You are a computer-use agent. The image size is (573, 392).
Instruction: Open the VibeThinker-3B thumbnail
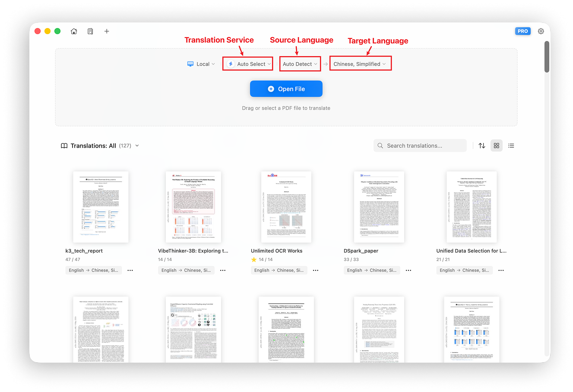193,207
